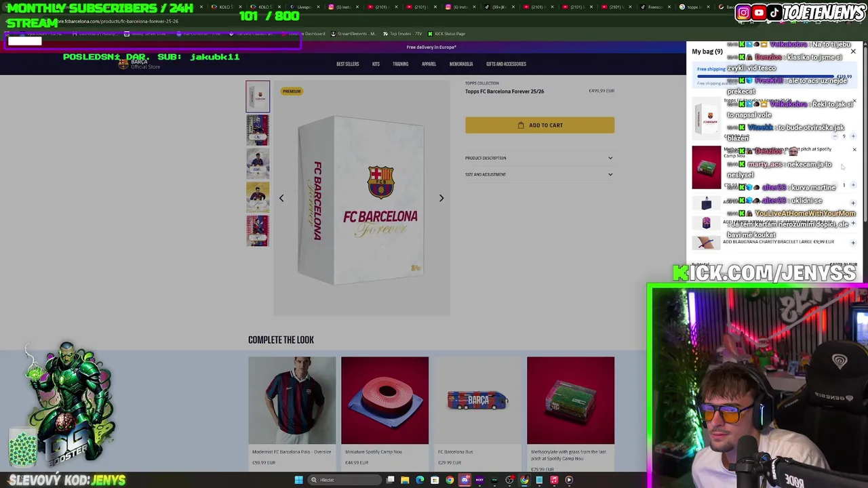
Task: Launch Microsoft Edge from taskbar
Action: click(x=420, y=480)
